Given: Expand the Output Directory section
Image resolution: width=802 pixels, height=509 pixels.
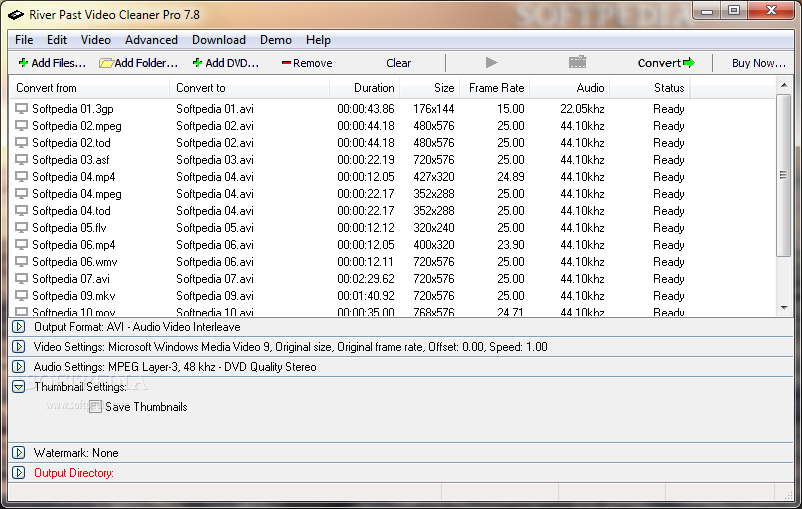Looking at the screenshot, I should (x=18, y=472).
